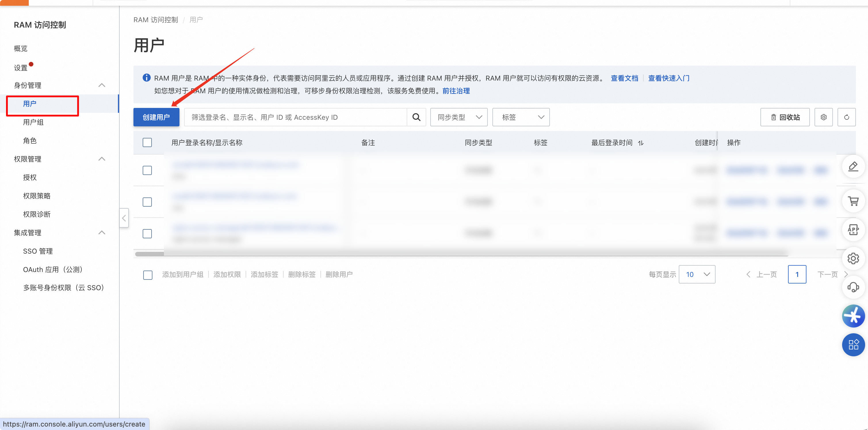Image resolution: width=868 pixels, height=430 pixels.
Task: Open the floating shopping cart icon
Action: [853, 201]
